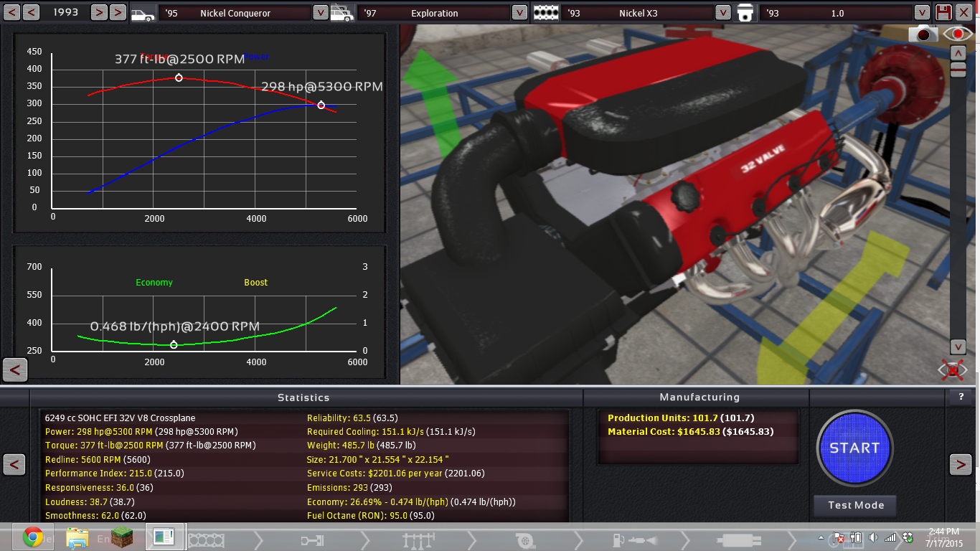Open File Explorer from the taskbar
Viewport: 980px width, 551px height.
77,537
